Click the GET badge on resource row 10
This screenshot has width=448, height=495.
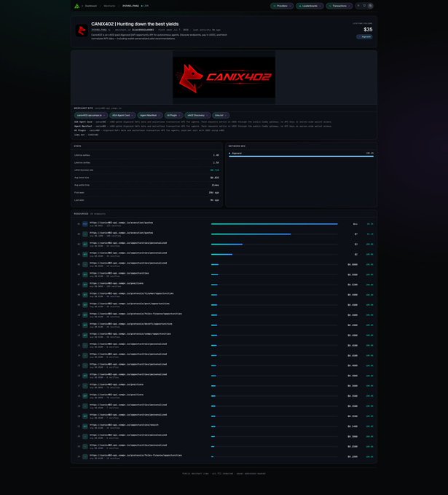(85, 315)
